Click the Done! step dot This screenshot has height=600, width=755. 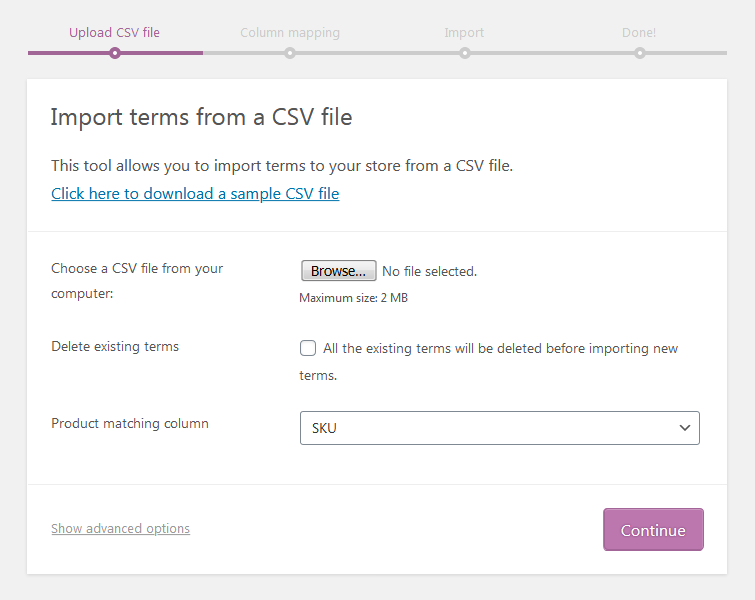click(x=640, y=53)
